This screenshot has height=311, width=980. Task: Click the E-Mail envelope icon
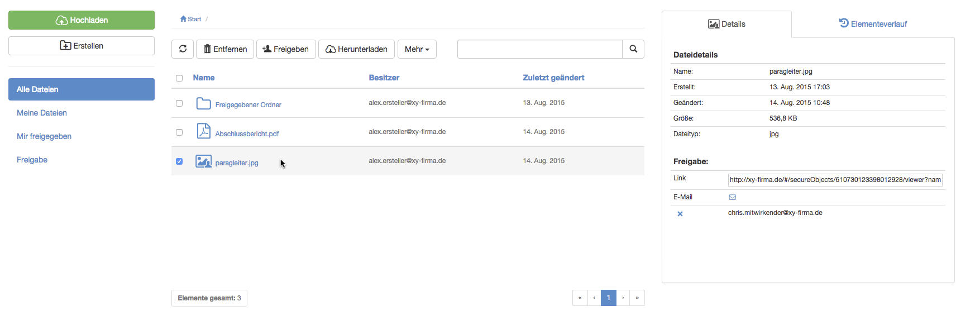tap(733, 197)
